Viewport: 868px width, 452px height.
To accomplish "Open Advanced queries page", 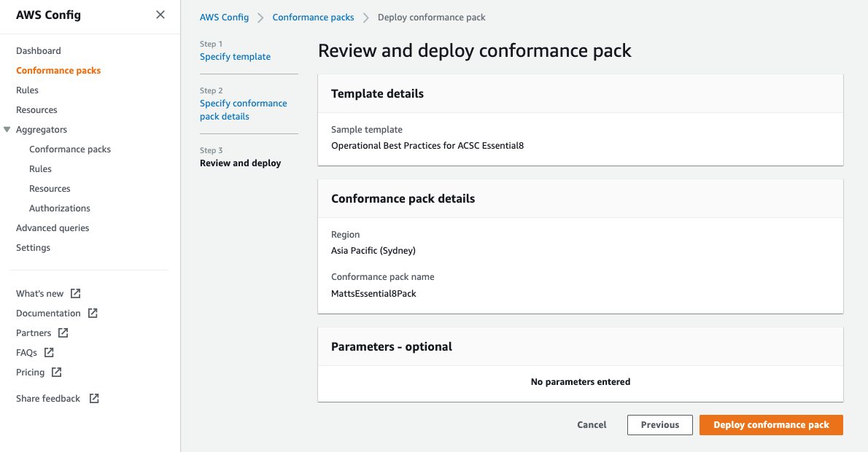I will 53,228.
